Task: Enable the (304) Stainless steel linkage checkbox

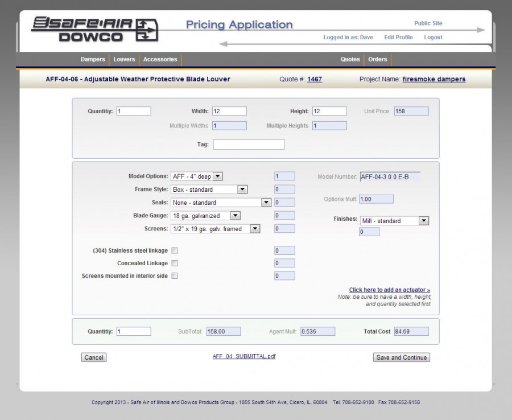Action: pyautogui.click(x=175, y=250)
